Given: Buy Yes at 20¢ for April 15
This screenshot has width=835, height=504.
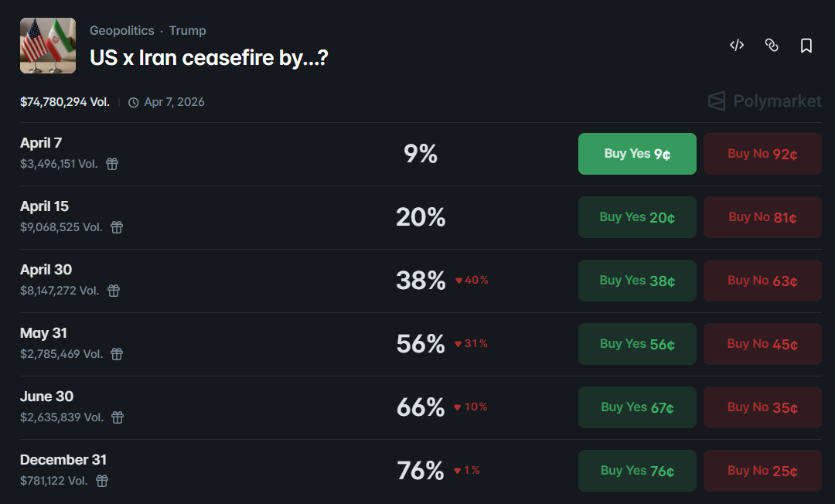Looking at the screenshot, I should click(x=637, y=217).
